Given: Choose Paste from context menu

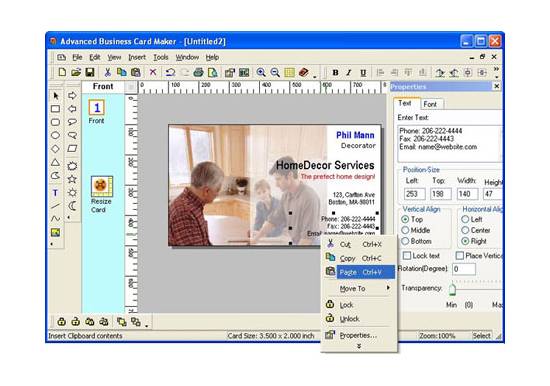Looking at the screenshot, I should [x=358, y=272].
